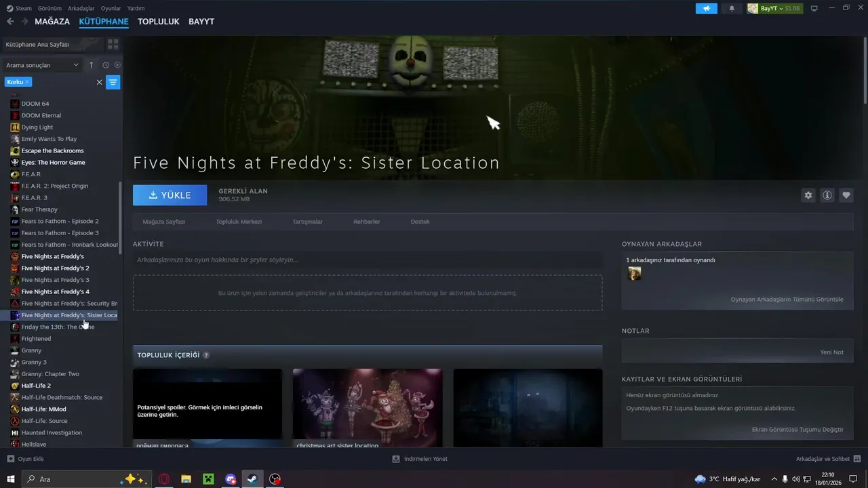Click the Windows Start button
The height and width of the screenshot is (488, 868).
(x=10, y=479)
